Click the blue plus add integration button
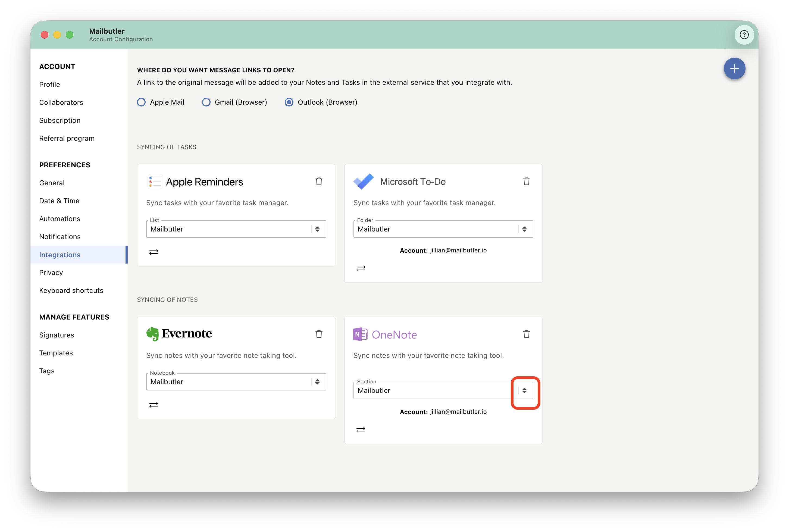Image resolution: width=789 pixels, height=532 pixels. tap(734, 68)
